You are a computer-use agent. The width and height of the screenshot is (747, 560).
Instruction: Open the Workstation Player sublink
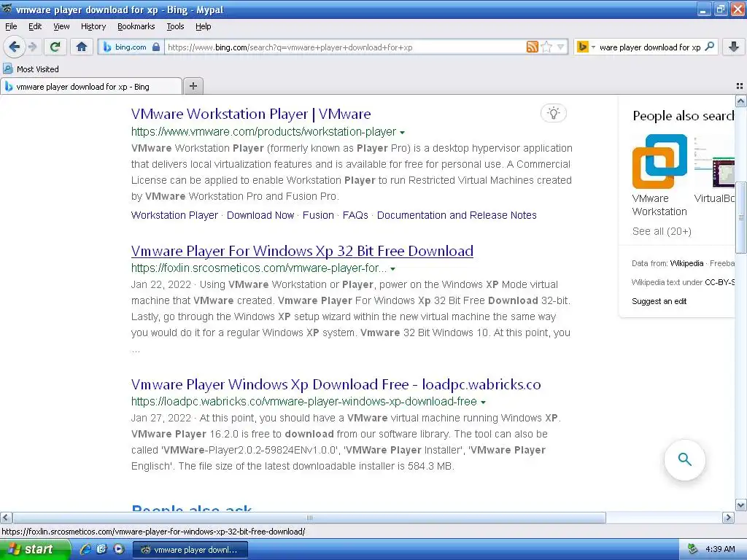click(174, 215)
